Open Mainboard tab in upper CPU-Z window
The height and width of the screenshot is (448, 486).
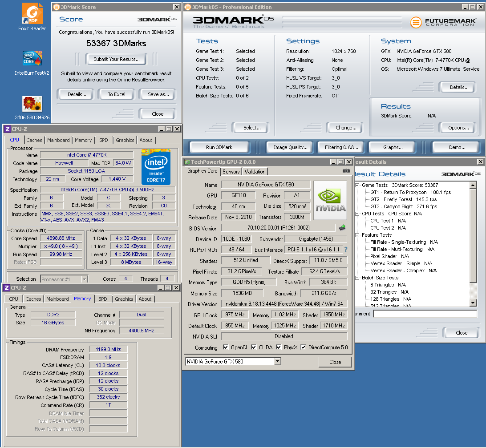pos(58,140)
